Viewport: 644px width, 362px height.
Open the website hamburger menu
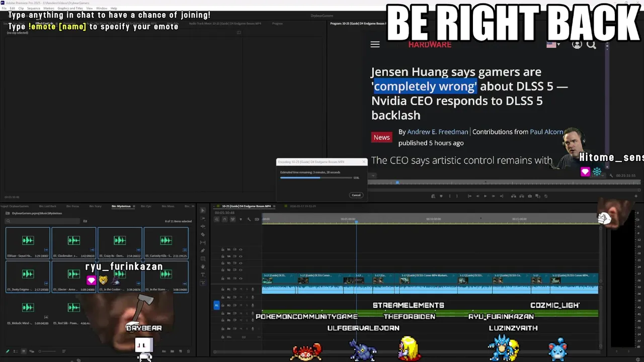(375, 44)
